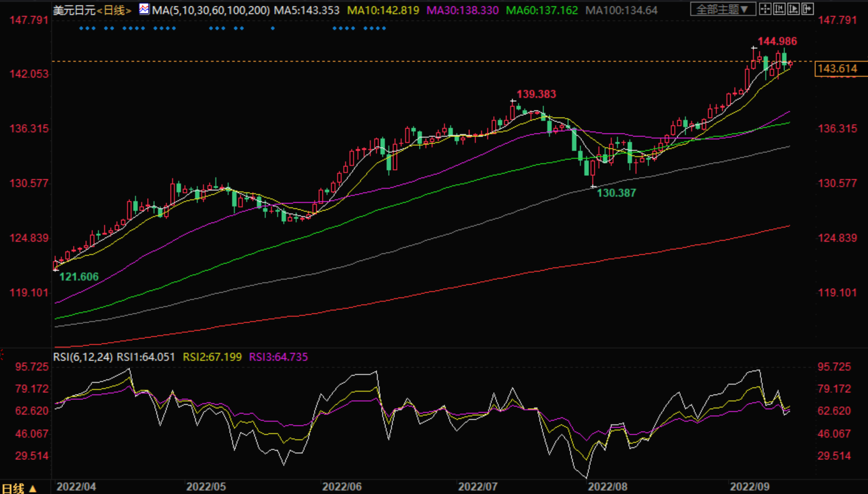Change the <日线> period next to 美元日元
The width and height of the screenshot is (868, 494).
tap(115, 10)
